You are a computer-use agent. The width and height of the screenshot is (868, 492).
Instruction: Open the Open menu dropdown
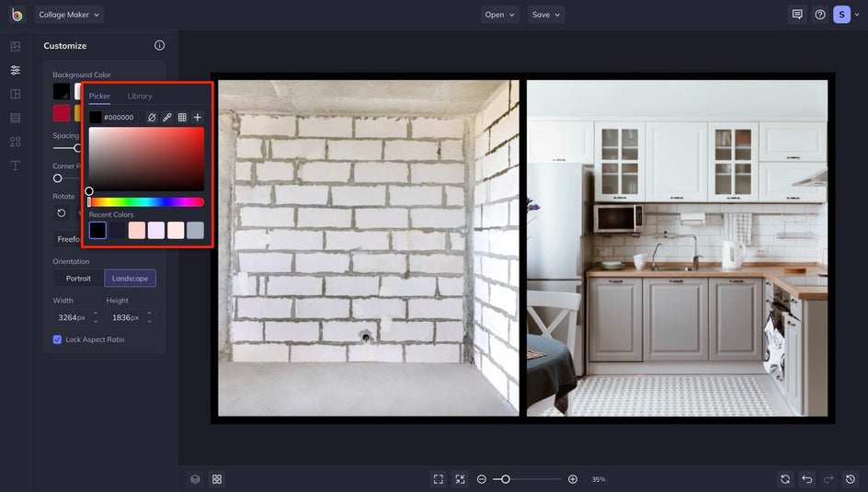point(500,15)
